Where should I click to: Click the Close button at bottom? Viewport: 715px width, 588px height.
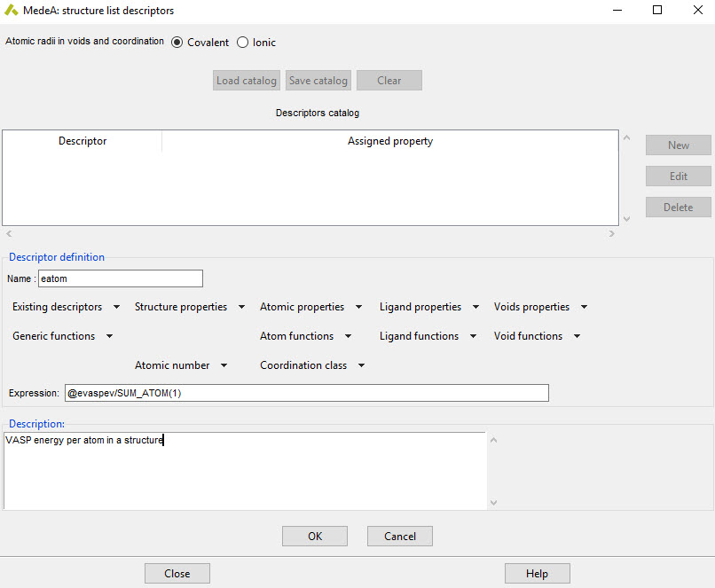pos(177,574)
